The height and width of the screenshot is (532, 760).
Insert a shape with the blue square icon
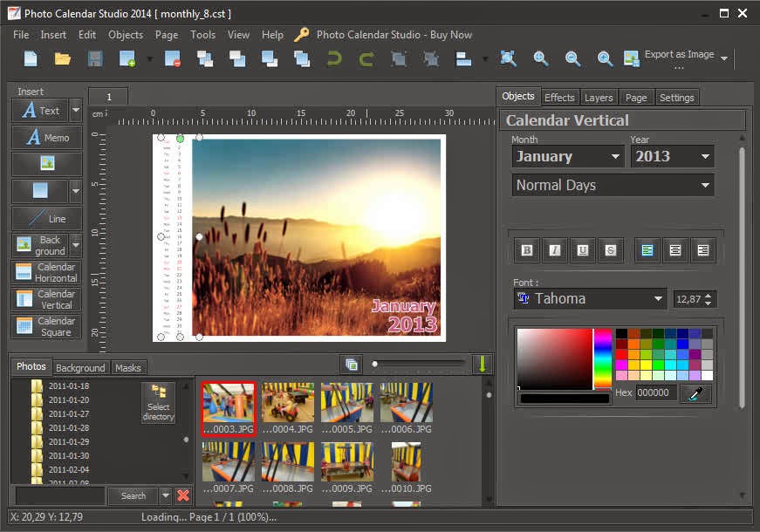click(x=40, y=190)
